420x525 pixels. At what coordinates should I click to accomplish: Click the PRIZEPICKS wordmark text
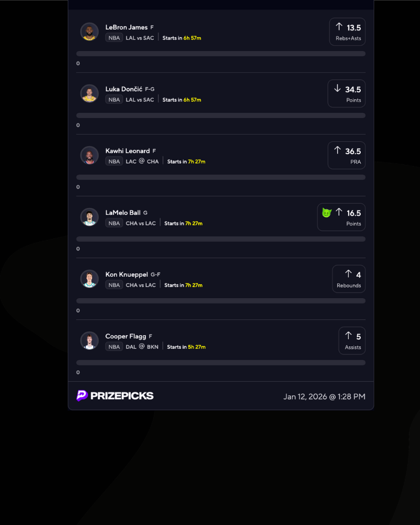(122, 396)
